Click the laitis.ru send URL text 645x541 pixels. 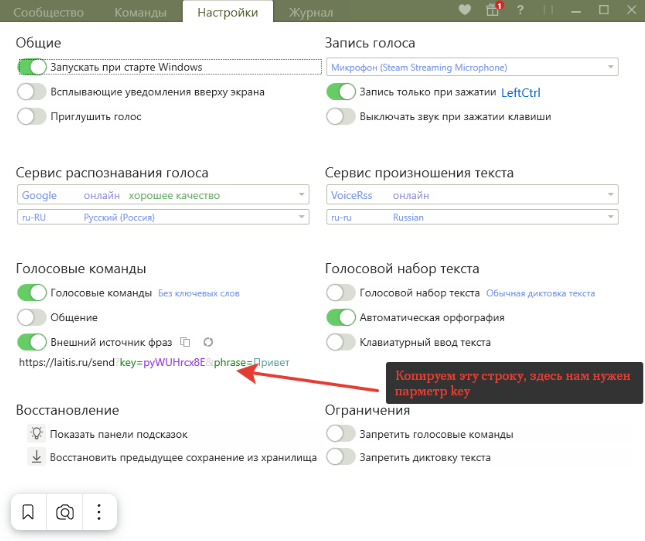coord(154,362)
